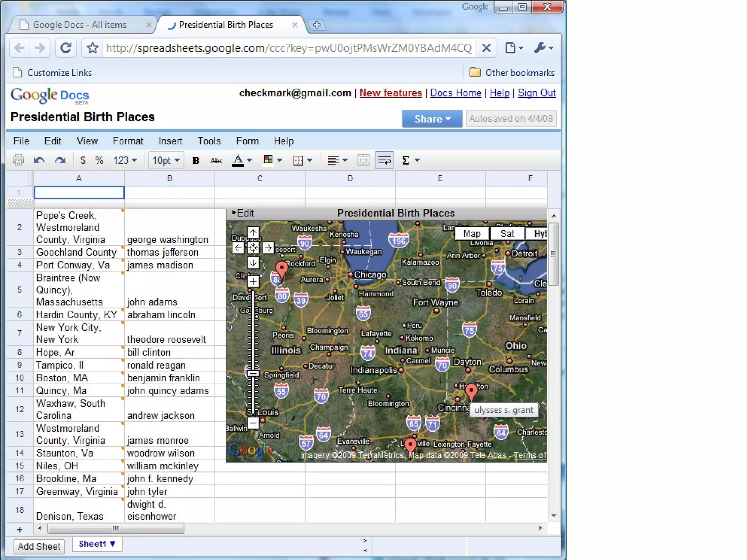Click the merge cells icon
Image resolution: width=747 pixels, height=560 pixels.
(x=363, y=160)
